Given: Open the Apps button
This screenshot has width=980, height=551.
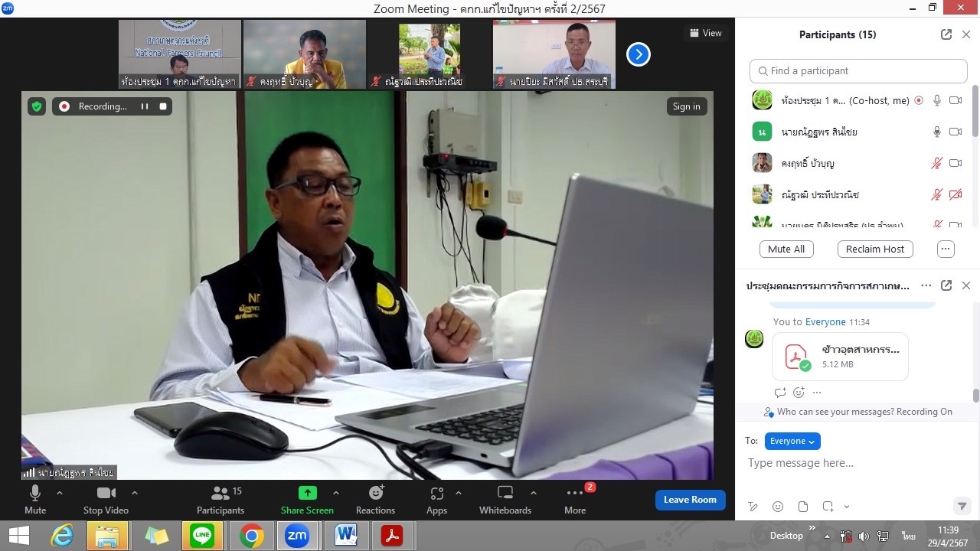Looking at the screenshot, I should click(x=436, y=499).
